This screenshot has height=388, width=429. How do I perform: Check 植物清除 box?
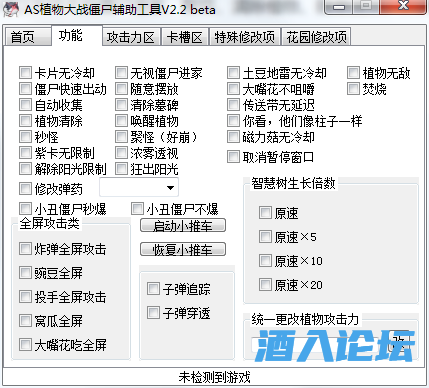click(x=25, y=121)
